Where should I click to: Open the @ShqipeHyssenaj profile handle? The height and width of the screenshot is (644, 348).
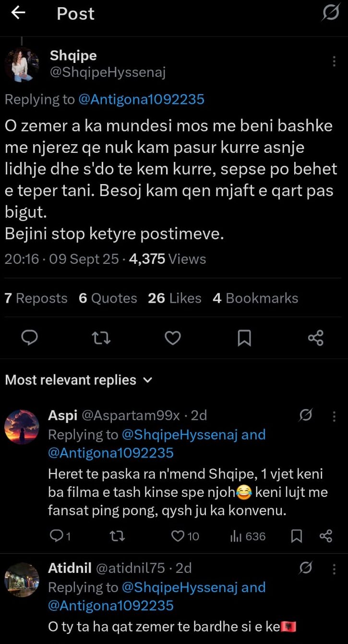click(x=108, y=73)
